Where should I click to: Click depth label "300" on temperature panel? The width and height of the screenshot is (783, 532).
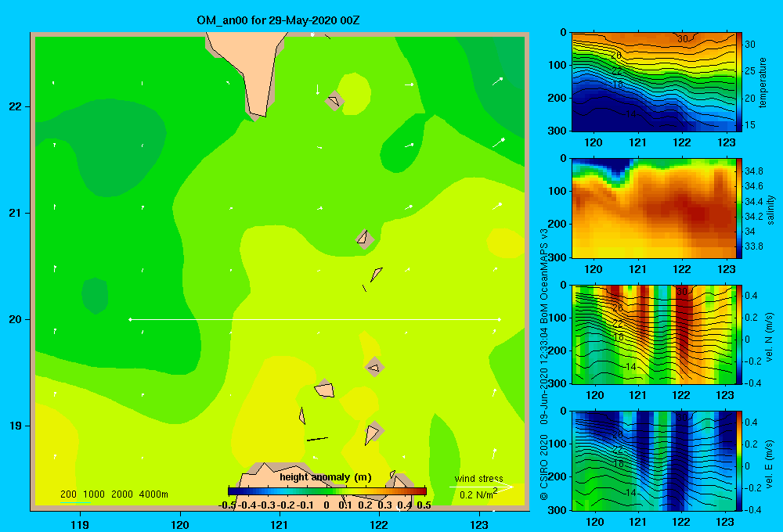pos(557,131)
